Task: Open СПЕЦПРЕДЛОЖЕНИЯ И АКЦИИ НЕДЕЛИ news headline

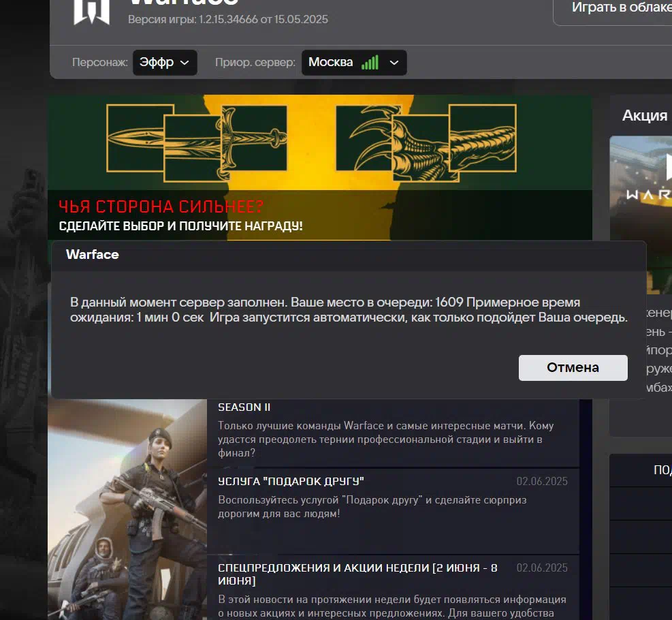Action: pyautogui.click(x=357, y=574)
